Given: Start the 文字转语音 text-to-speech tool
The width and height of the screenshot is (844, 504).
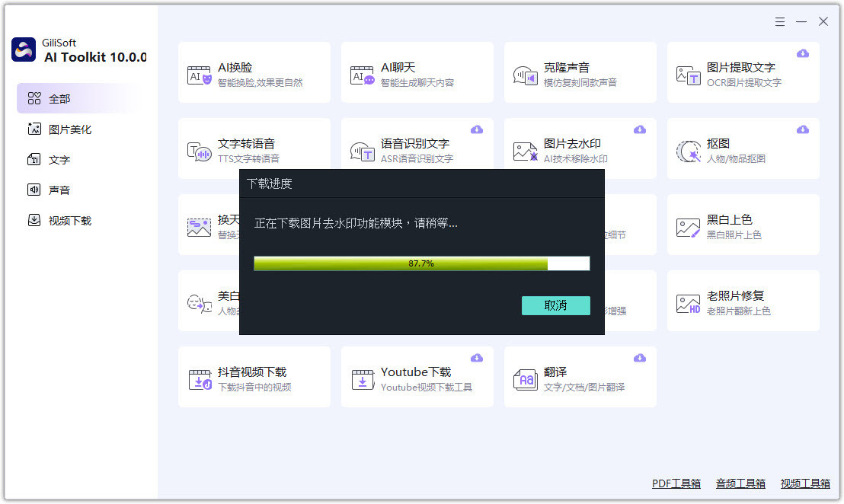Looking at the screenshot, I should tap(254, 148).
